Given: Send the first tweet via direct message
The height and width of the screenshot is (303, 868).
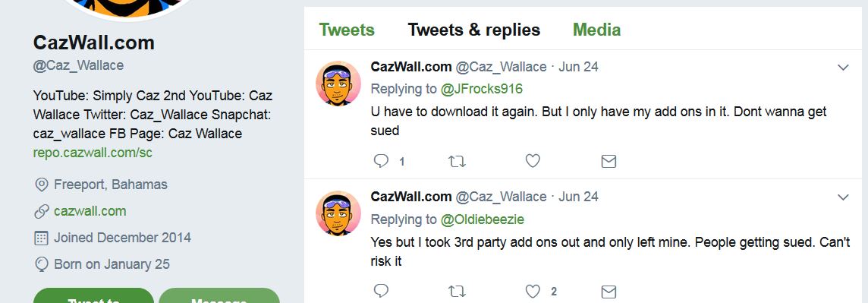Looking at the screenshot, I should point(609,161).
